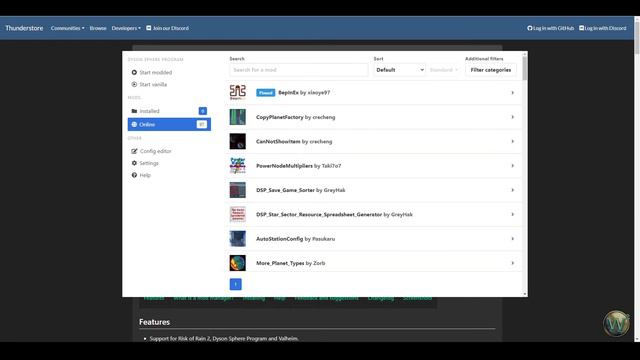Click the PowerNodeMultipliers mod thumbnail
The width and height of the screenshot is (640, 360).
tap(238, 166)
